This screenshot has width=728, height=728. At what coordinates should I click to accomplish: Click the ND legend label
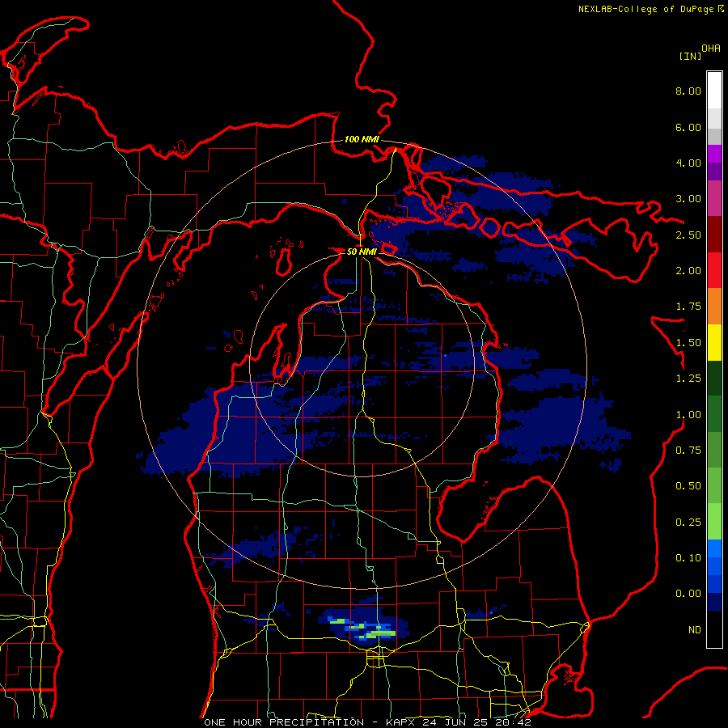[x=695, y=630]
